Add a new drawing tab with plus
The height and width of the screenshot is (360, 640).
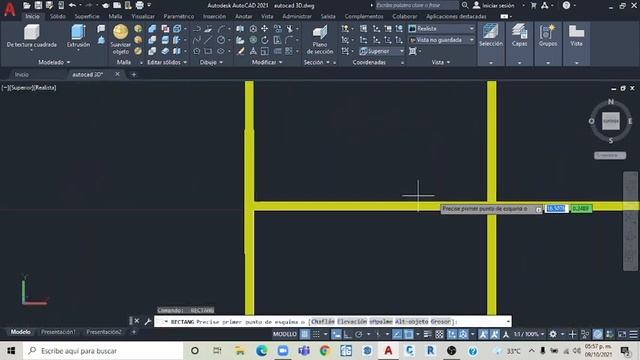click(x=133, y=75)
